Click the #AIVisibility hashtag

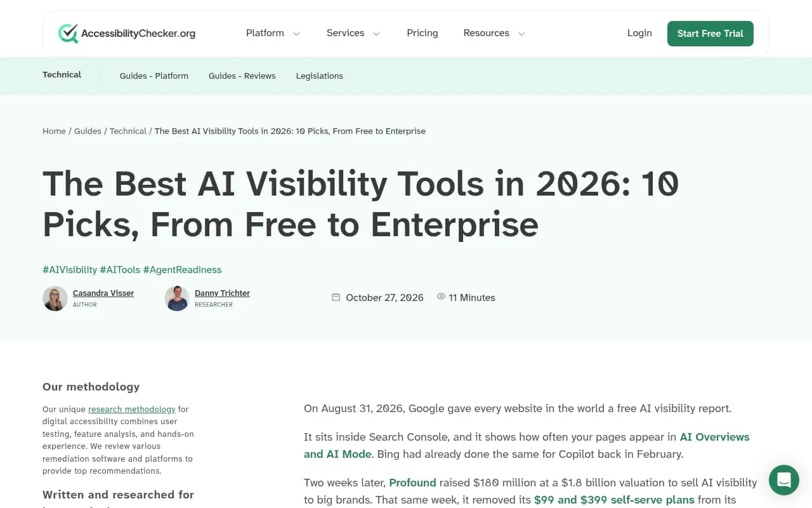(70, 270)
